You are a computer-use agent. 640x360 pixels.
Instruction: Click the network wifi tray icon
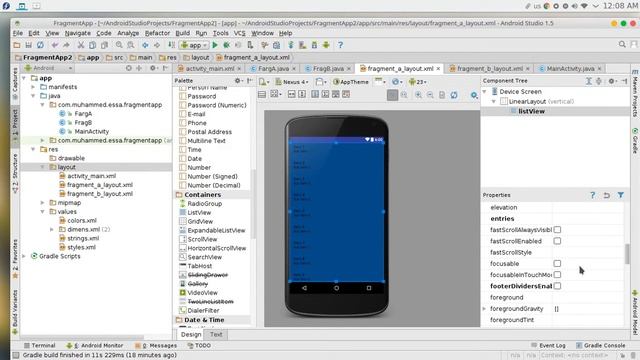tap(584, 6)
